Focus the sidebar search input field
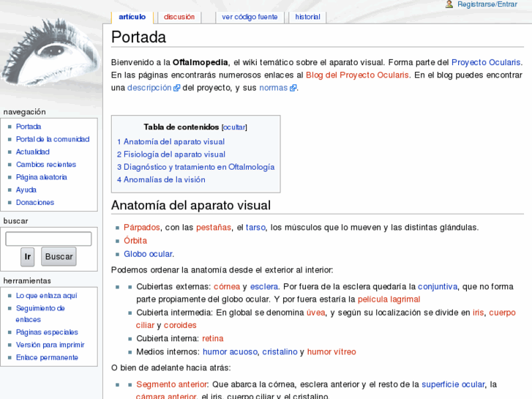Screen dimensions: 532x399 tap(48, 239)
